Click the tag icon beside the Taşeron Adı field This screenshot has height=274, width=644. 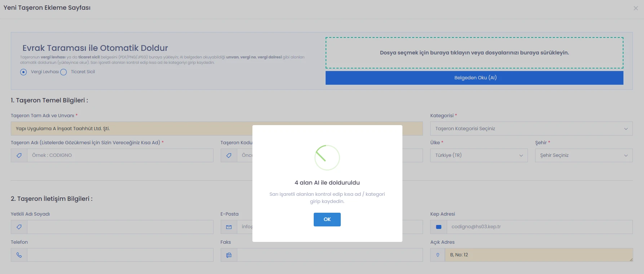pos(19,155)
